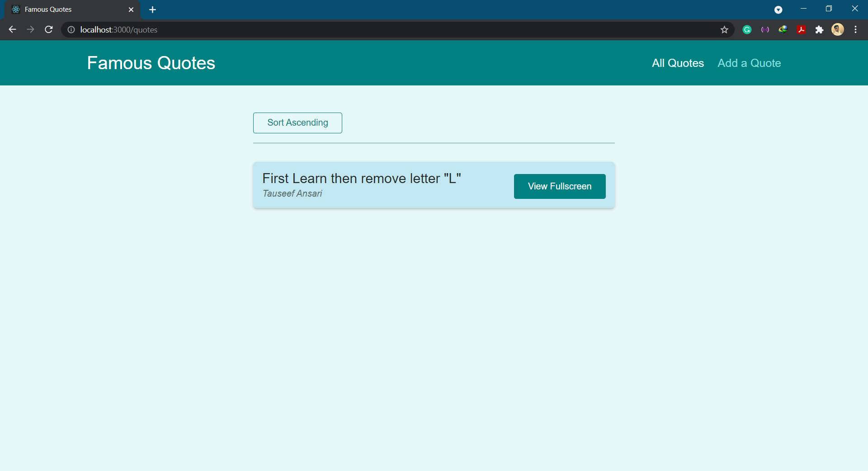Go to the All Quotes page
Image resolution: width=868 pixels, height=471 pixels.
(x=677, y=63)
